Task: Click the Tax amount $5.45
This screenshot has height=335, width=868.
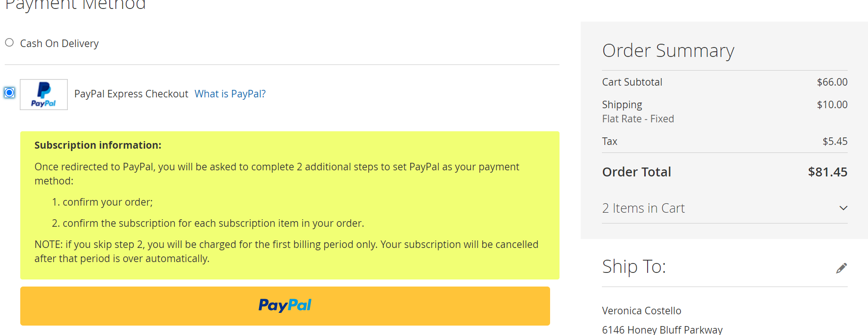Action: 835,141
